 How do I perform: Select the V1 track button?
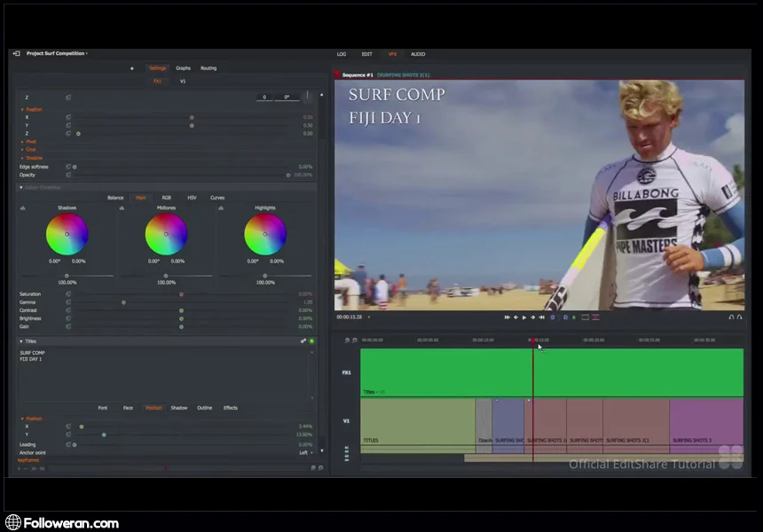pyautogui.click(x=183, y=82)
